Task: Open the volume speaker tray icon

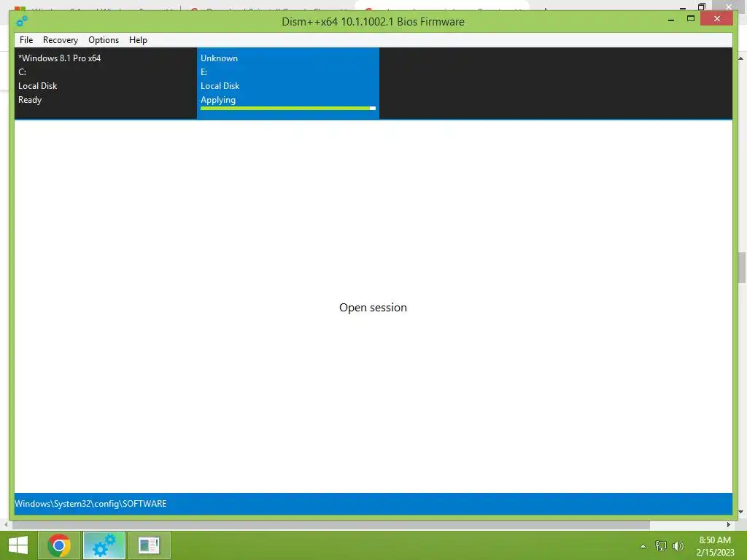Action: click(678, 546)
